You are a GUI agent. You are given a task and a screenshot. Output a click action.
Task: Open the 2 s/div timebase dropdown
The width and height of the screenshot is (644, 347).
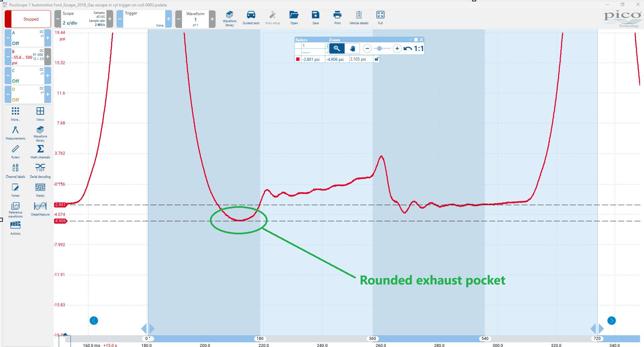point(70,23)
